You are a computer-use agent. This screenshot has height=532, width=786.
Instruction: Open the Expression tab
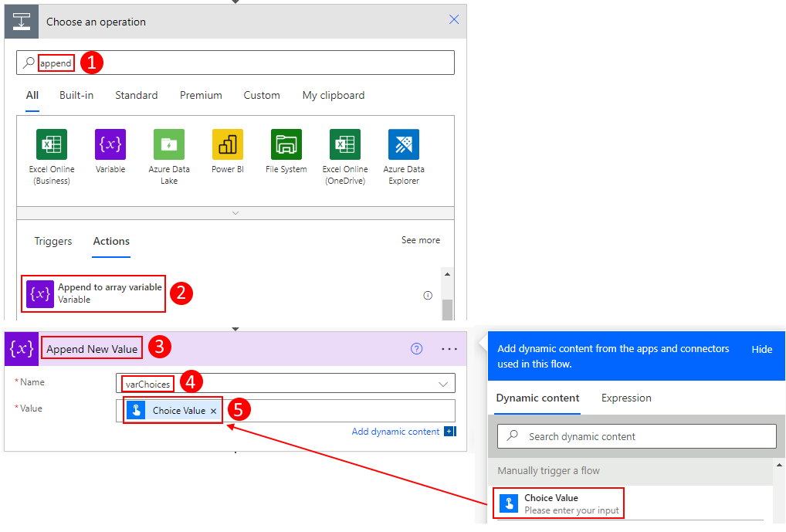click(625, 398)
